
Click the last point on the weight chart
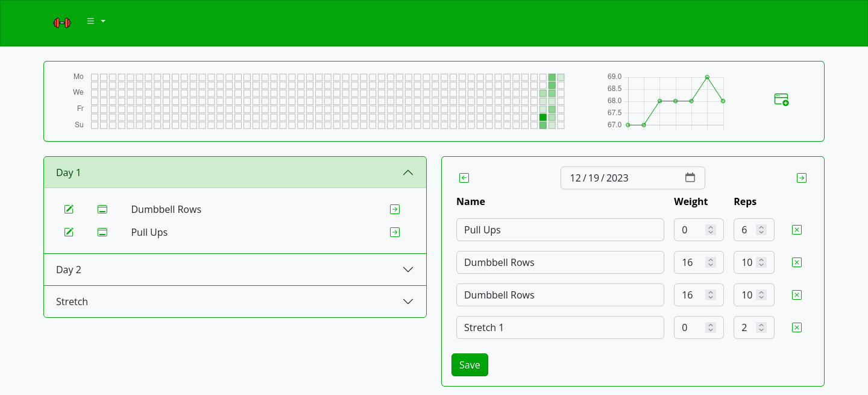(x=723, y=101)
